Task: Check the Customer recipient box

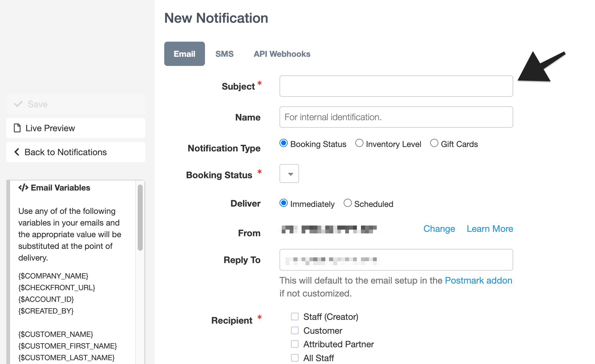Action: pos(295,331)
